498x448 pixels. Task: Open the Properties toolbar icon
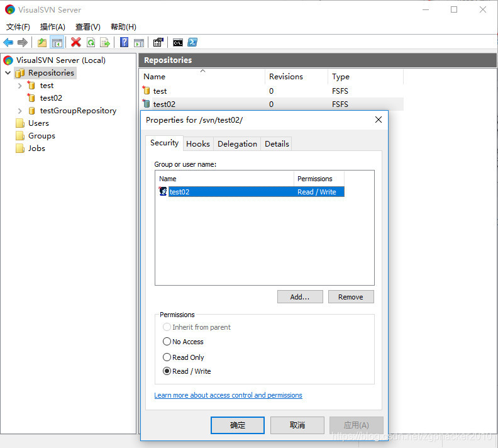(x=158, y=42)
